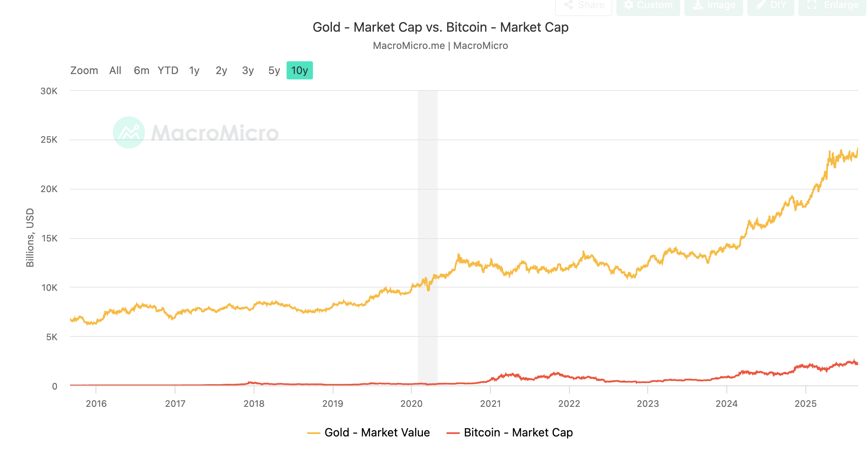The image size is (868, 450).
Task: Pick the 3y time window
Action: 247,70
